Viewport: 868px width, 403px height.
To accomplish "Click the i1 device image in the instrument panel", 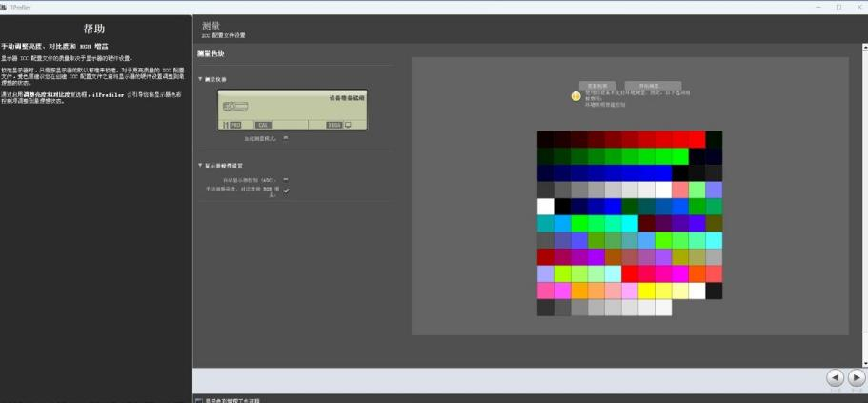I will tap(235, 107).
